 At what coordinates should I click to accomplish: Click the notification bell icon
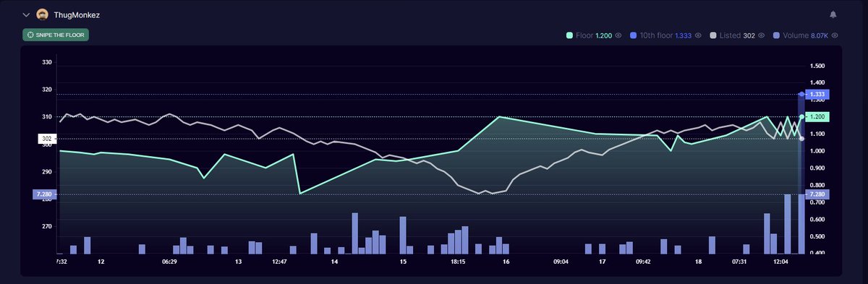coord(833,14)
